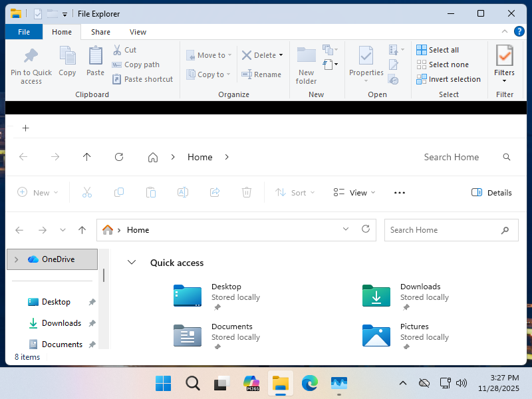Open the Filters dropdown in ribbon

(504, 64)
